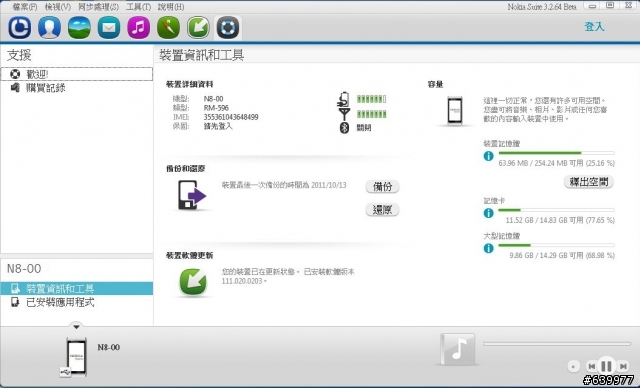Click the RM-596 type value
The image size is (640, 388).
click(x=216, y=108)
